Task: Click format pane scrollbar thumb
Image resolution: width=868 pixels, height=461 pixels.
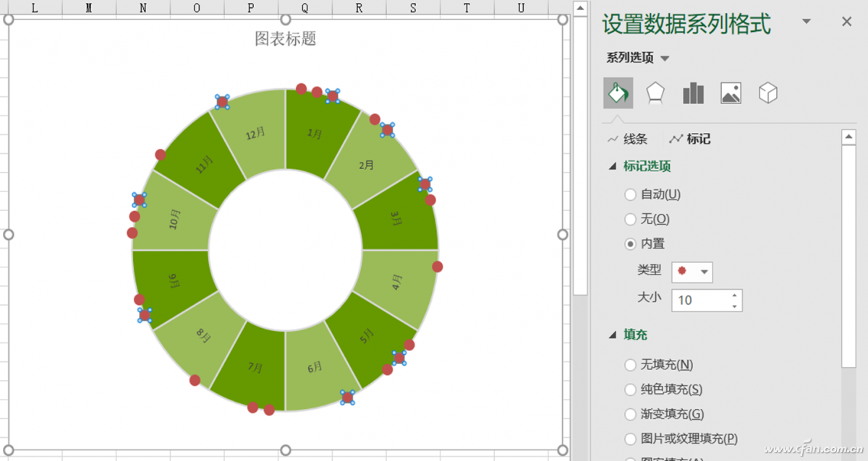Action: pyautogui.click(x=849, y=257)
